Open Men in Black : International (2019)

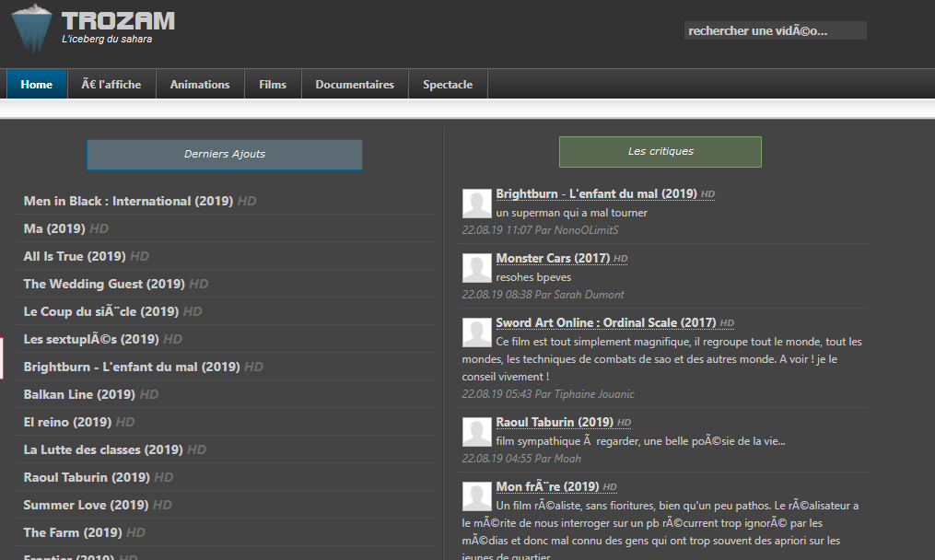[128, 201]
